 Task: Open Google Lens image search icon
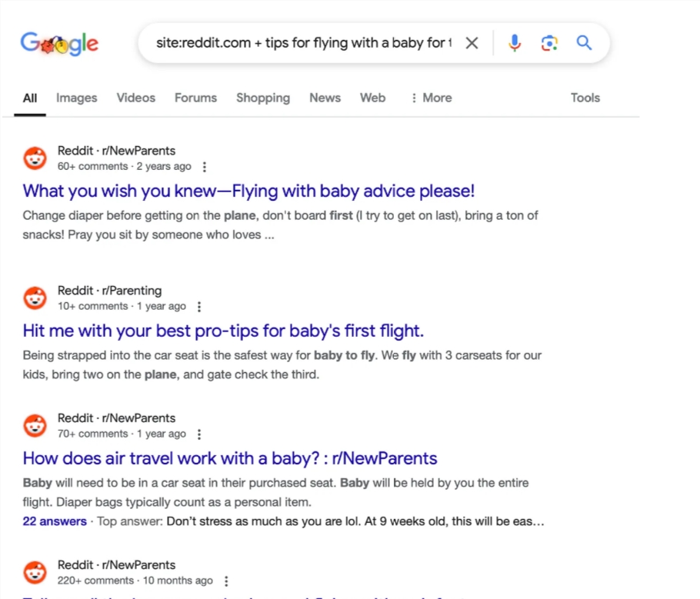coord(549,43)
